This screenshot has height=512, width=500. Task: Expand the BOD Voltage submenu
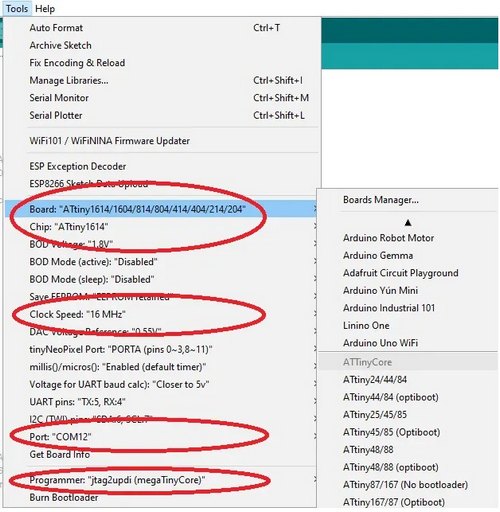162,244
